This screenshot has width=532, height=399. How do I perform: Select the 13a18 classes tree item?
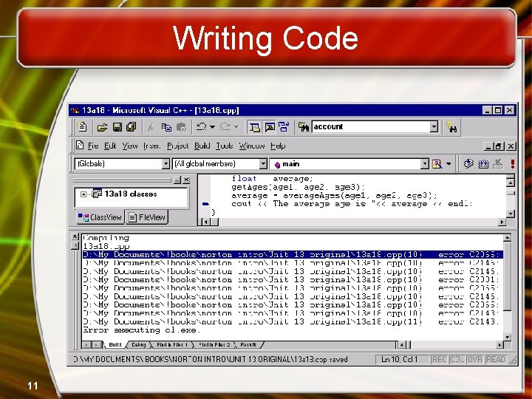tap(131, 194)
